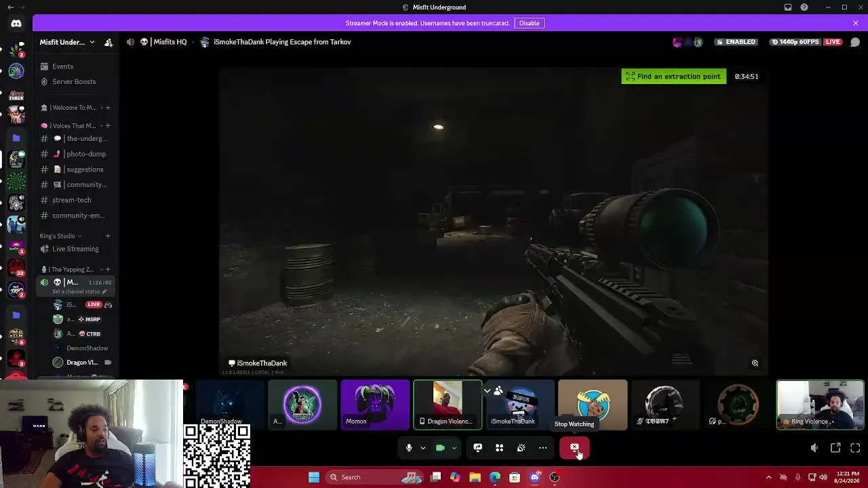Adjust the stream volume speaker icon
The height and width of the screenshot is (488, 868).
814,448
